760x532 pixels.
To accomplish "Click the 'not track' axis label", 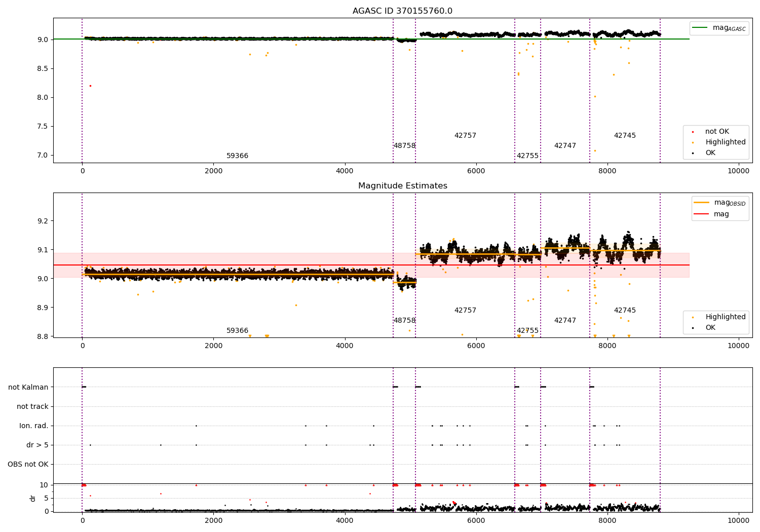I will (32, 406).
